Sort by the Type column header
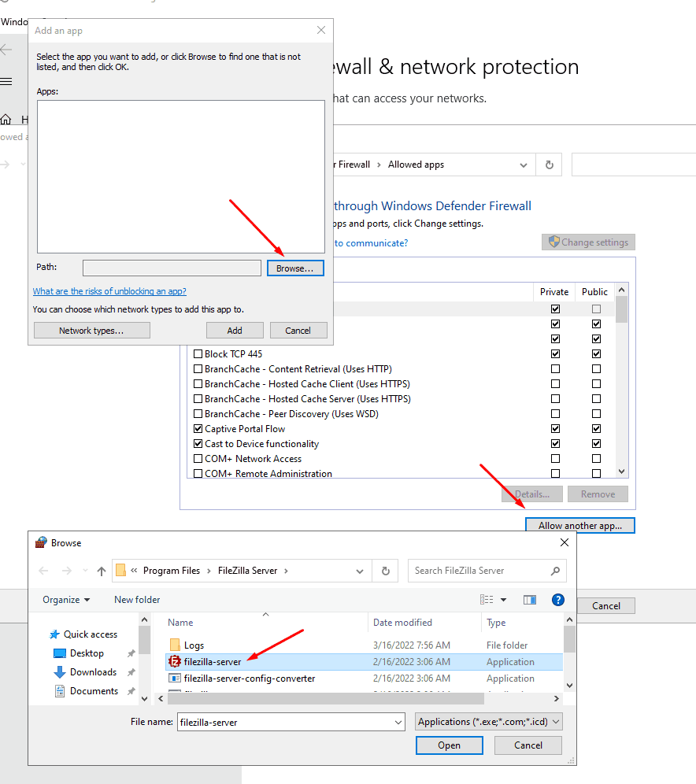Image resolution: width=696 pixels, height=784 pixels. (496, 623)
